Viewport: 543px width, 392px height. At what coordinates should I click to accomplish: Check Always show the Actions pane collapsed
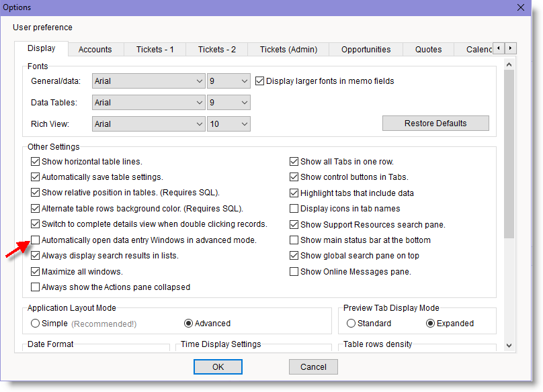click(x=36, y=287)
